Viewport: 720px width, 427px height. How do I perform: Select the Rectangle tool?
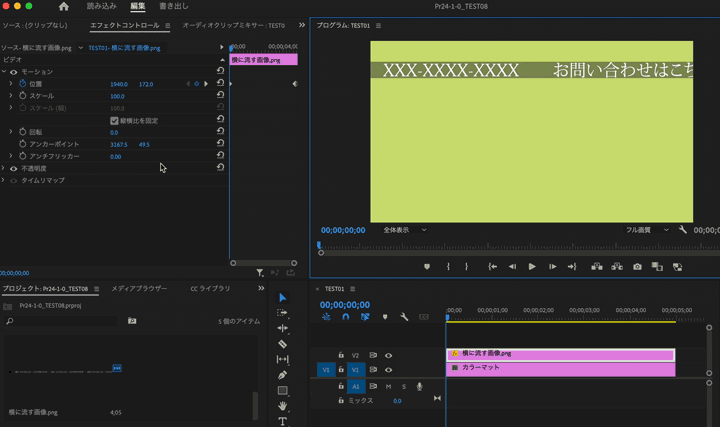[282, 390]
